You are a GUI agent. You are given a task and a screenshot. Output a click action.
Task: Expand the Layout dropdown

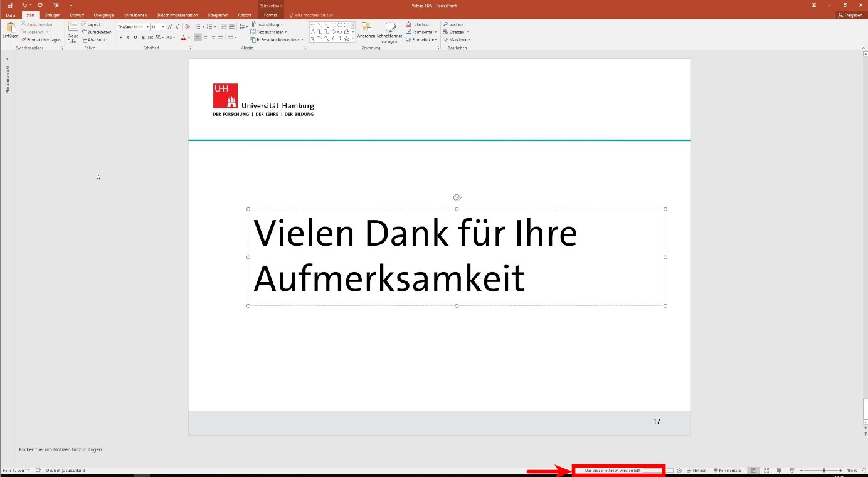[94, 24]
